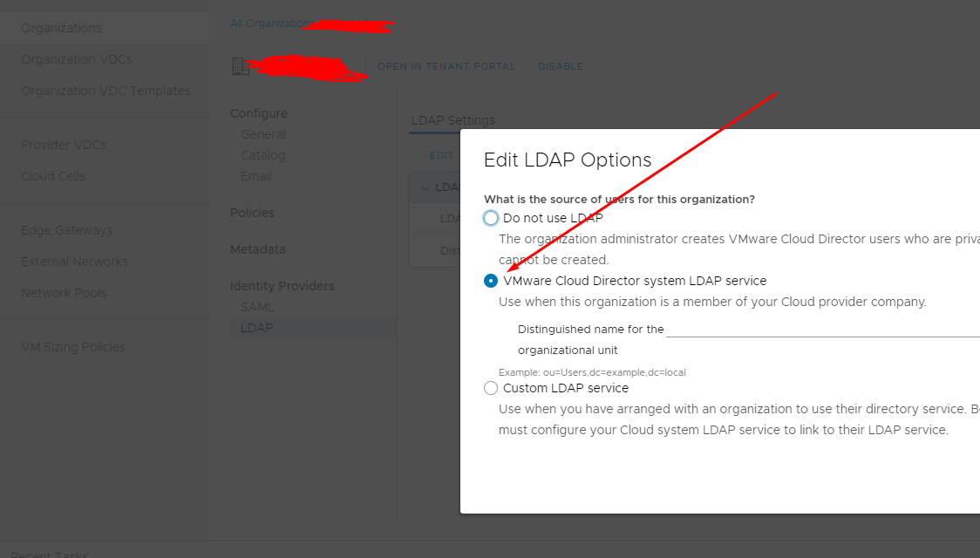Go to Cloud Cells section
The width and height of the screenshot is (980, 558).
coord(53,176)
